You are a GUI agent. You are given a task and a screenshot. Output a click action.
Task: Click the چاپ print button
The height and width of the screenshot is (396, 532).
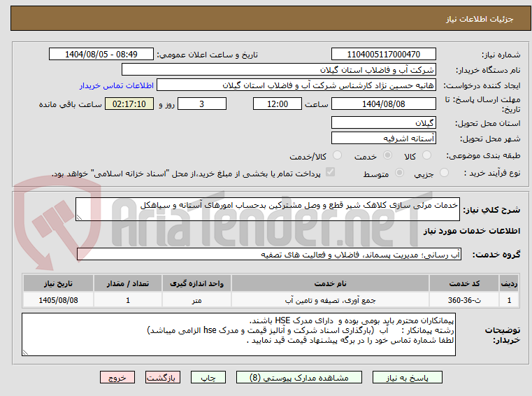208,377
